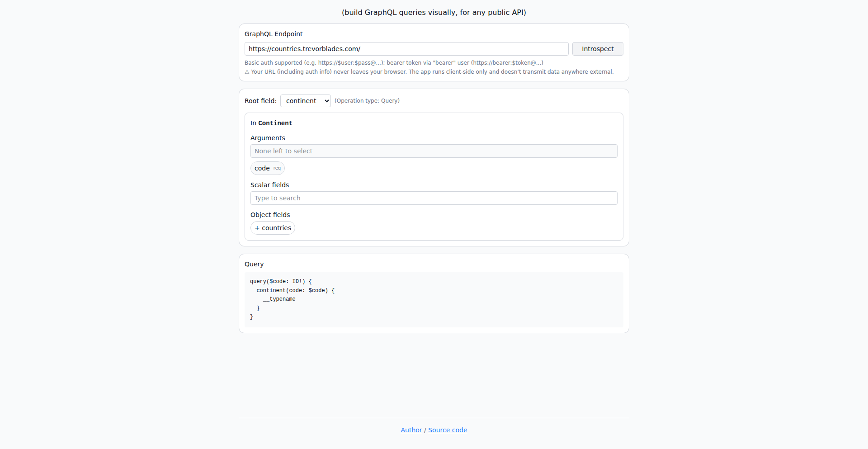Click the __typename line in query
Image resolution: width=868 pixels, height=449 pixels.
tap(280, 299)
